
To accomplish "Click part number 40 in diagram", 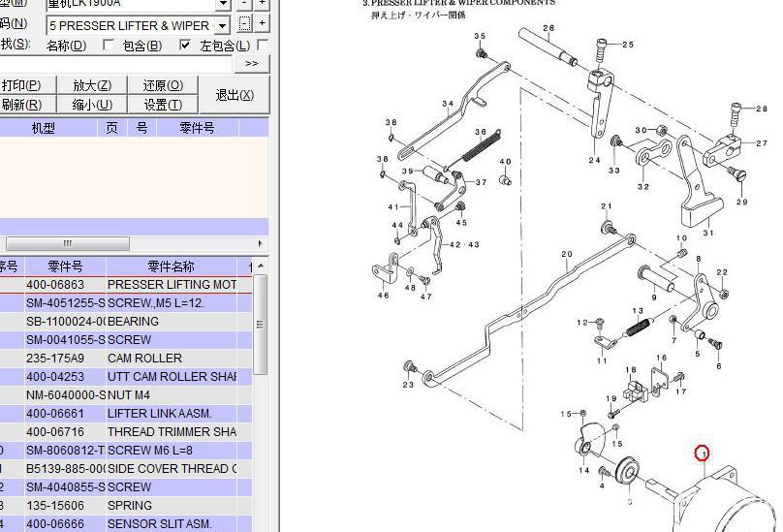I will point(505,162).
